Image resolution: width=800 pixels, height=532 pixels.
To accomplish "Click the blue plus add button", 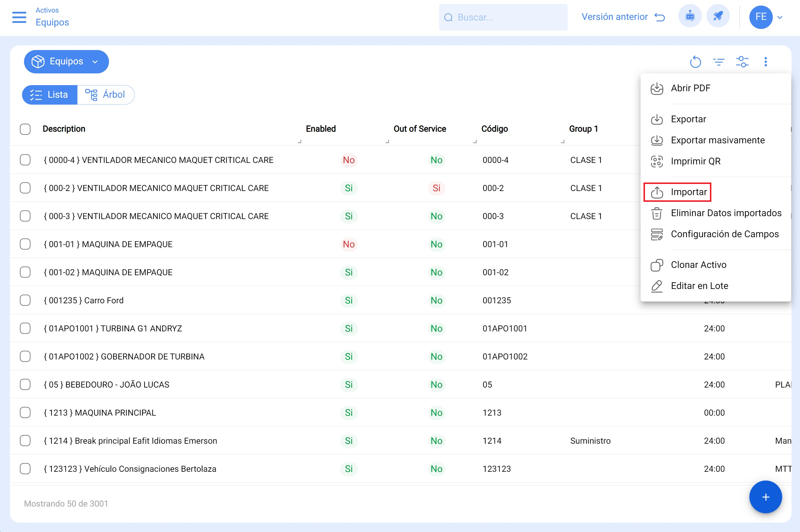I will 765,497.
